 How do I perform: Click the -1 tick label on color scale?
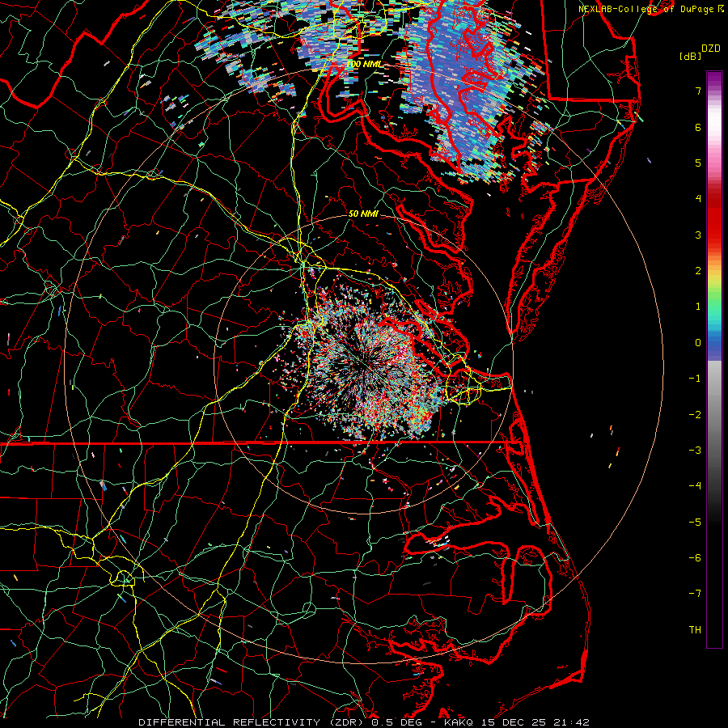pyautogui.click(x=695, y=379)
